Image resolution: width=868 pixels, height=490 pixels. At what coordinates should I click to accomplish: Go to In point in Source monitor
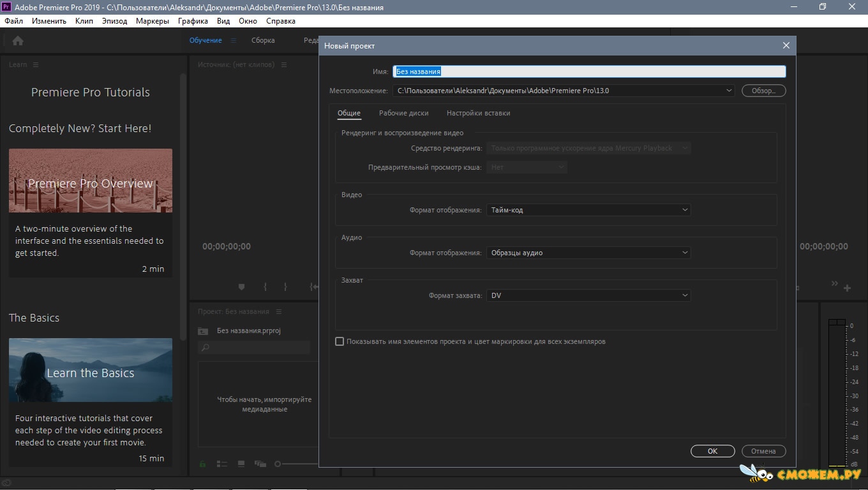pos(313,287)
